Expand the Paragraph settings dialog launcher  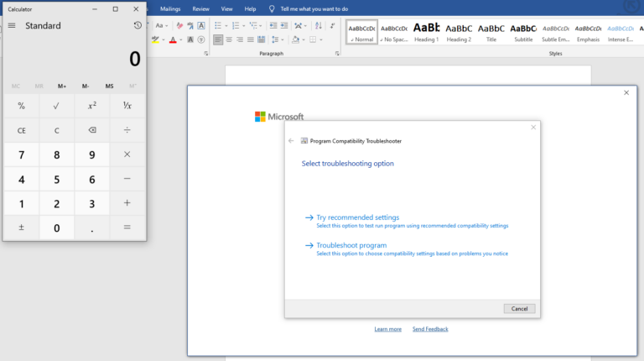click(x=337, y=53)
